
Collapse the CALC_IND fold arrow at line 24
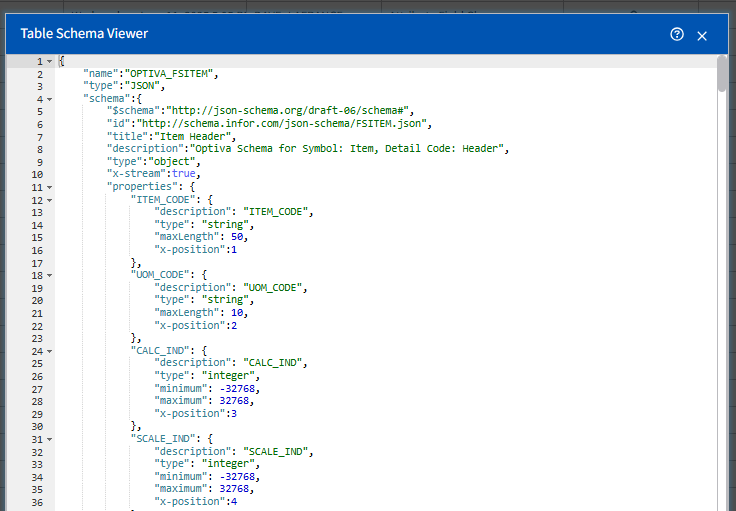(x=50, y=351)
